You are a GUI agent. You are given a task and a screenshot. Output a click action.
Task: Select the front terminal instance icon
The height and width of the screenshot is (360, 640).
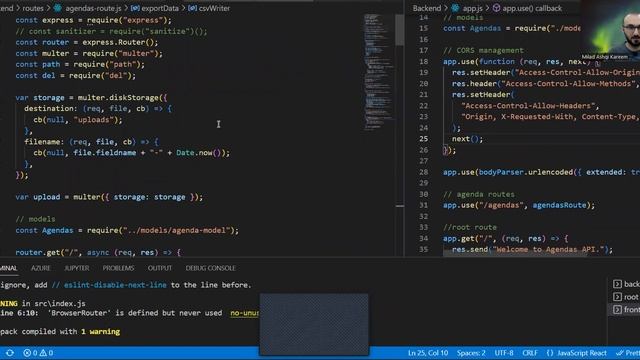617,310
